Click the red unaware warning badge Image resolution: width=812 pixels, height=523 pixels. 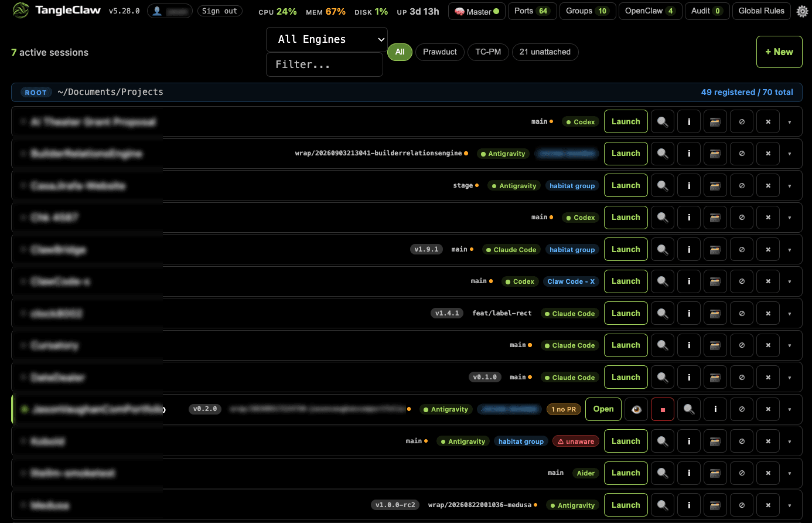click(576, 442)
